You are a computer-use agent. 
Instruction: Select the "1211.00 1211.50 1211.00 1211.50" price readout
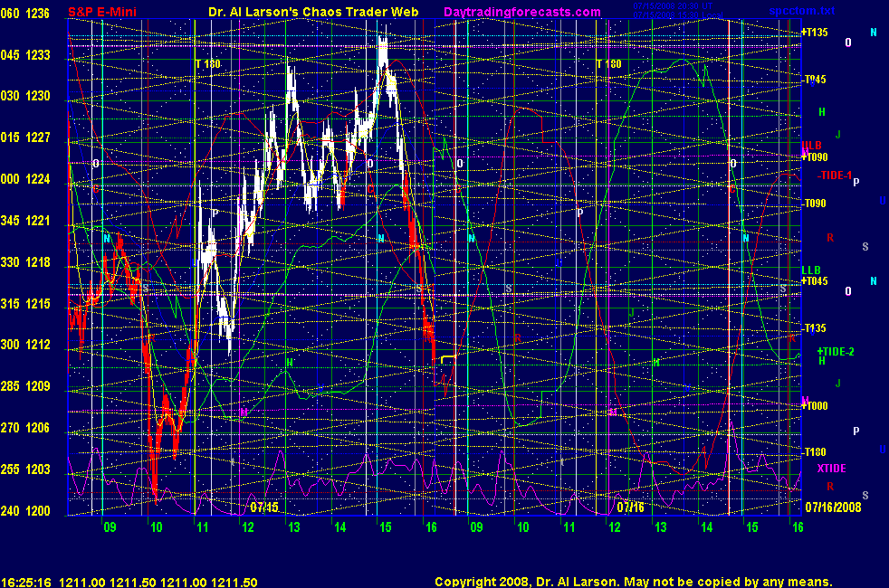click(158, 583)
